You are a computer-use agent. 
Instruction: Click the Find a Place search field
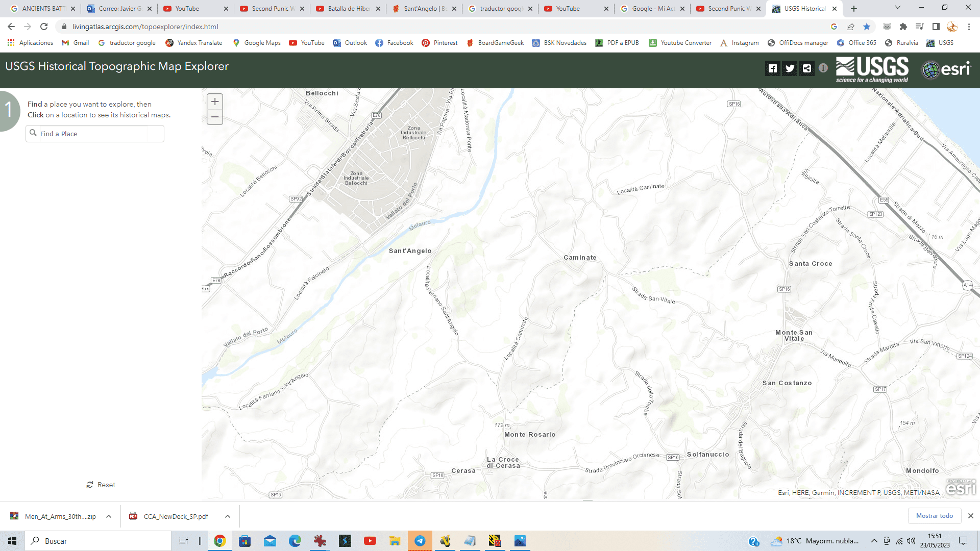coord(94,134)
